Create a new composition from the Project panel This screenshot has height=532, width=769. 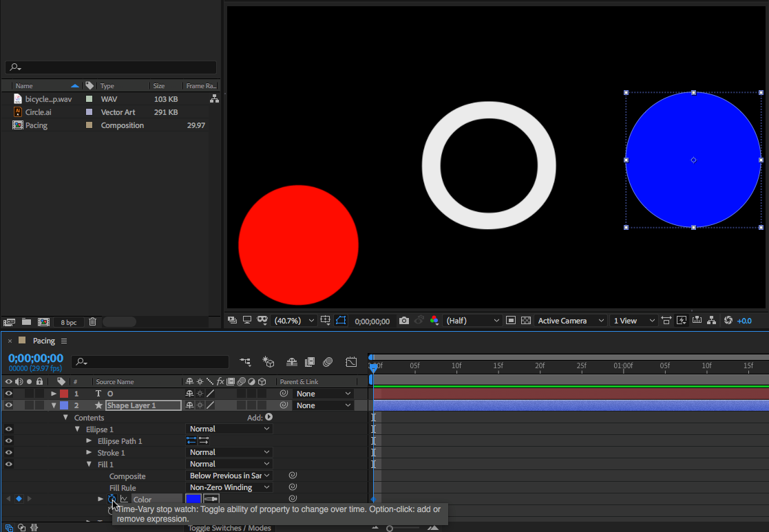pos(43,321)
